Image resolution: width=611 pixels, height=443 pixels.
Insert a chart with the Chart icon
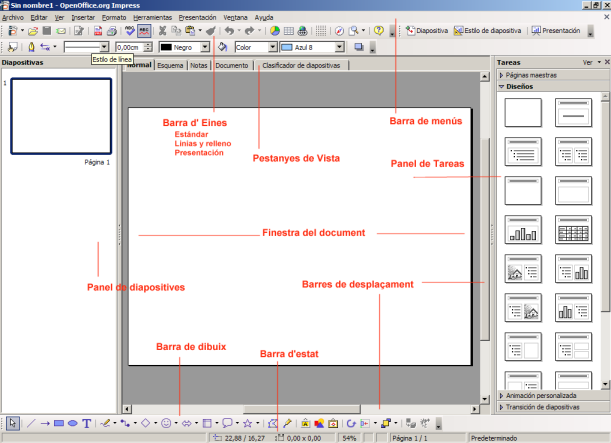pyautogui.click(x=275, y=30)
